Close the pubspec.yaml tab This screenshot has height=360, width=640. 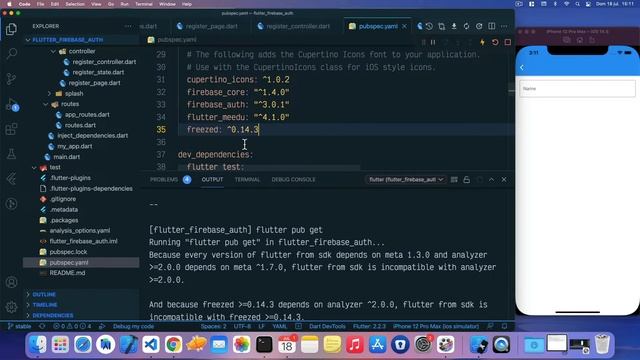tap(404, 26)
